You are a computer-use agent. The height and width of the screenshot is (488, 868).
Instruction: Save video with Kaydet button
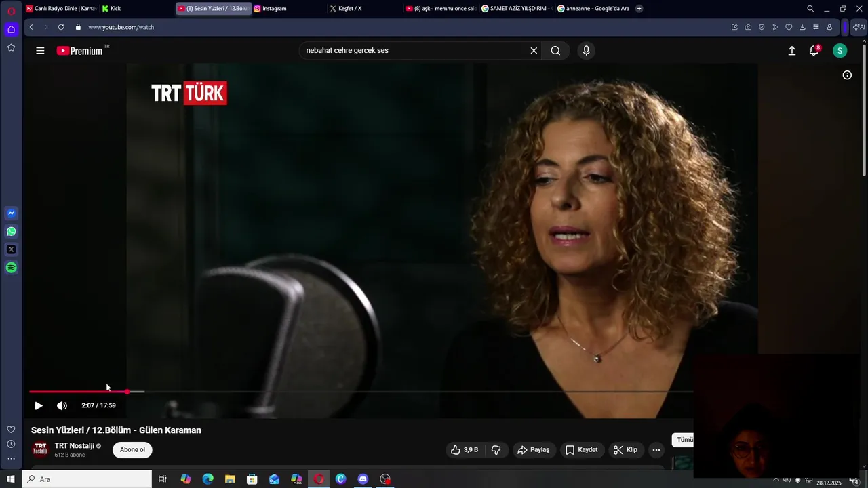582,450
